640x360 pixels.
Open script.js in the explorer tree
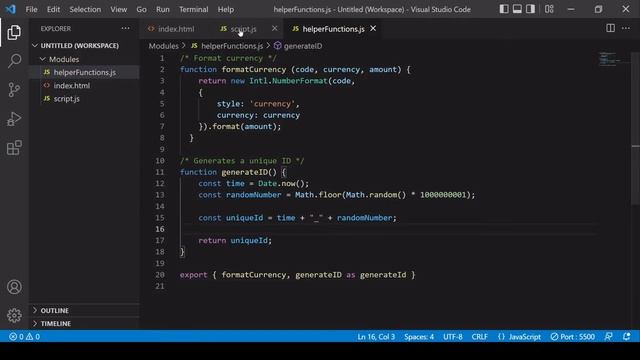67,98
